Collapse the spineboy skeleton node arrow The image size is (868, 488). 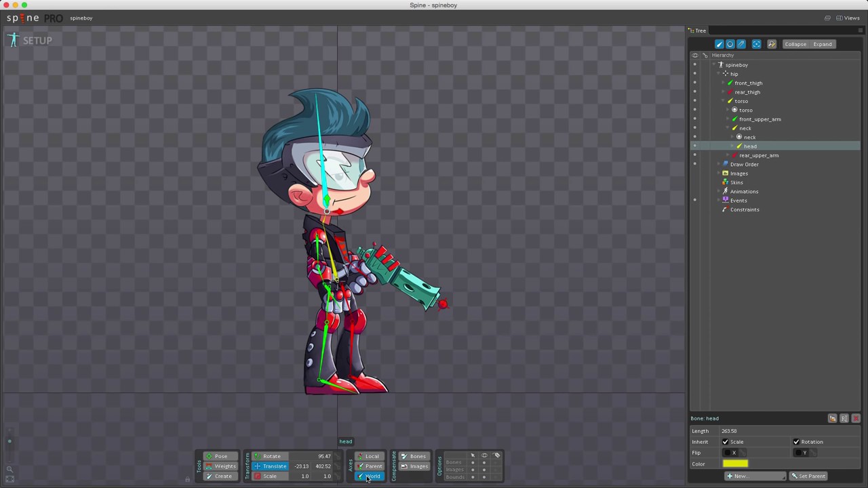tap(714, 65)
